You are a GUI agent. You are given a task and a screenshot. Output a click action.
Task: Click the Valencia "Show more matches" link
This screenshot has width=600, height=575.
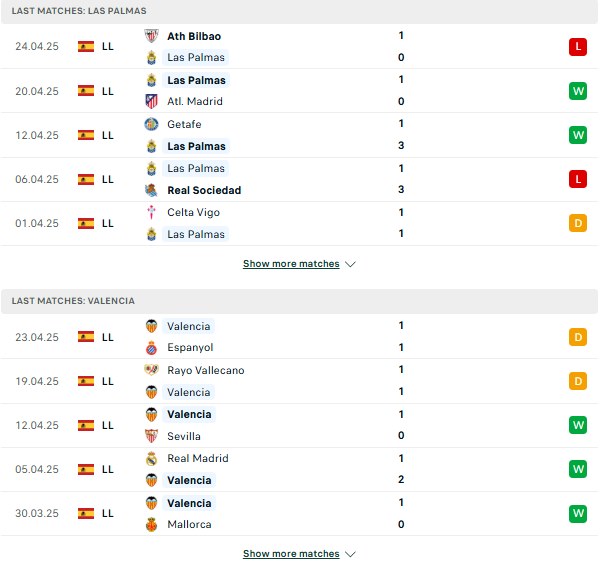point(291,554)
